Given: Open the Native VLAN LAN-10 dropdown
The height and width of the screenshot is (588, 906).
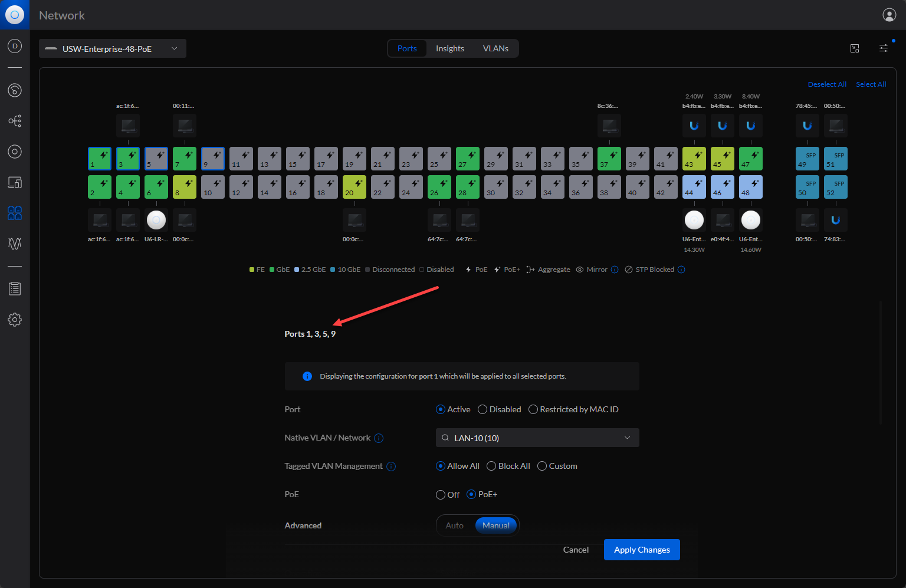Looking at the screenshot, I should 537,438.
